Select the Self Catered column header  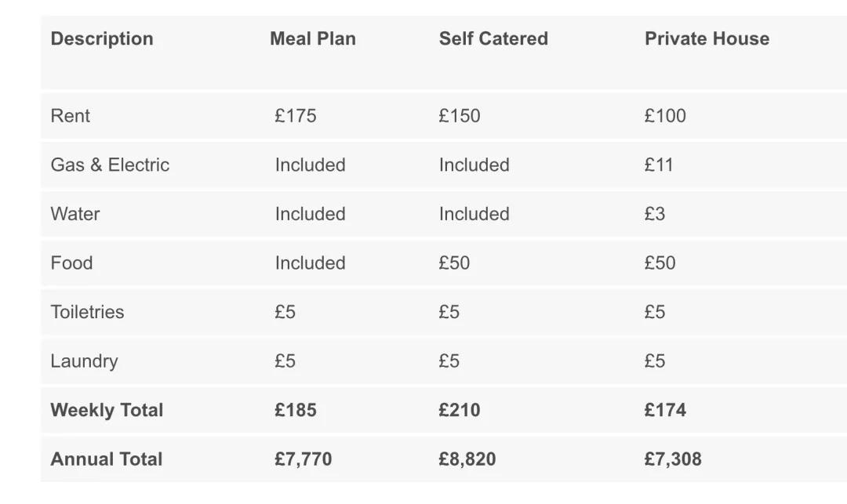(x=493, y=39)
